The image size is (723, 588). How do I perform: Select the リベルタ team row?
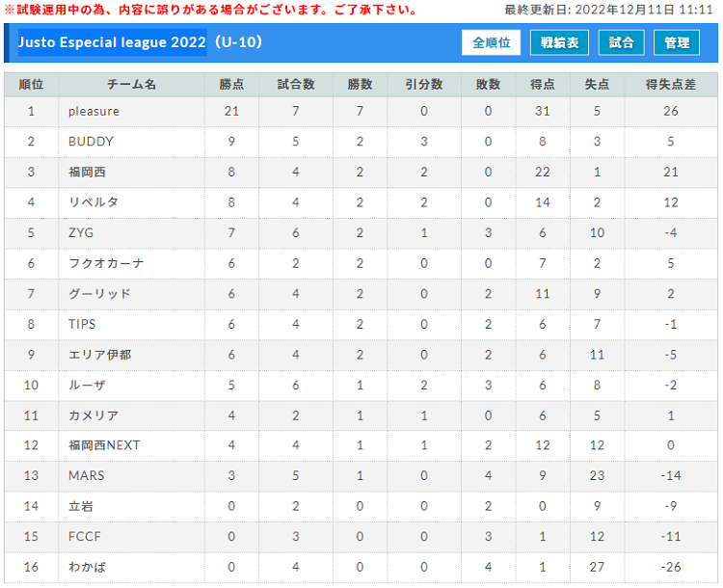tap(361, 202)
